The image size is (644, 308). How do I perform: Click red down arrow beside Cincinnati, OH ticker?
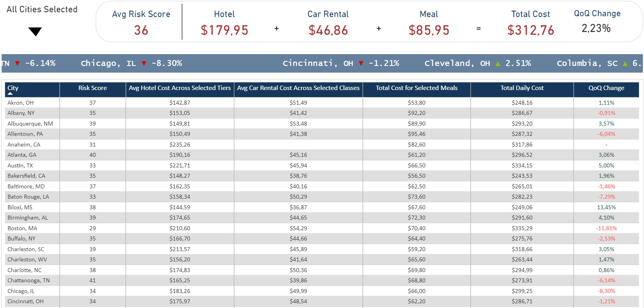coord(361,64)
